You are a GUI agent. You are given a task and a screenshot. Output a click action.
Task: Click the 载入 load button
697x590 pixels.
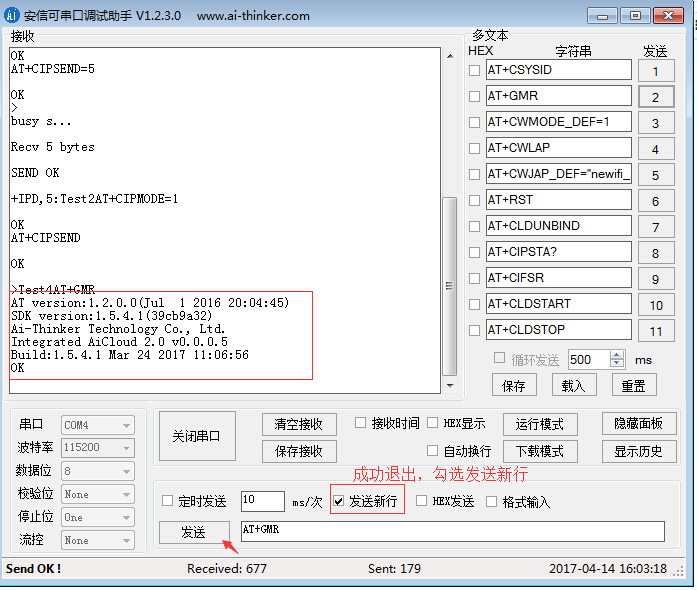(x=573, y=385)
